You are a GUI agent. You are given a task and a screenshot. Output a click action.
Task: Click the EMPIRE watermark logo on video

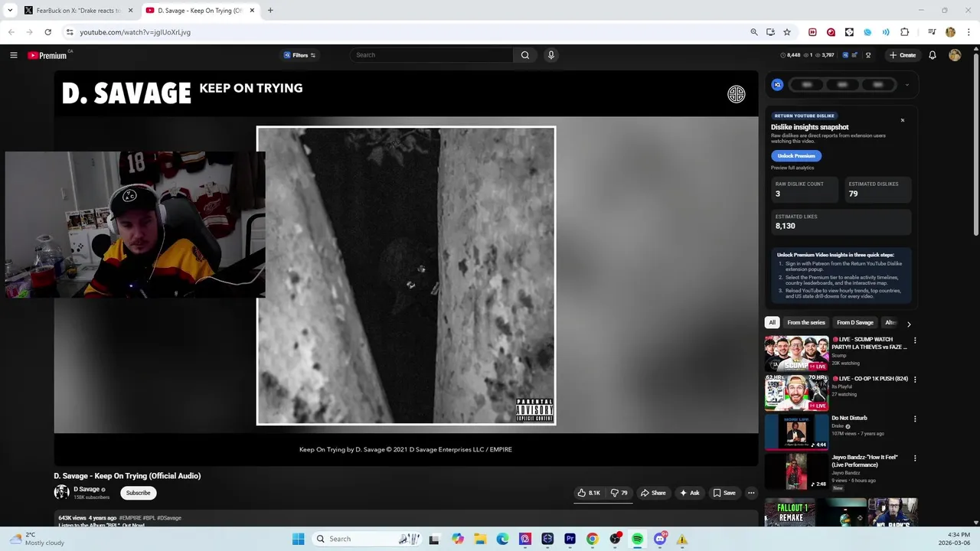click(x=737, y=94)
